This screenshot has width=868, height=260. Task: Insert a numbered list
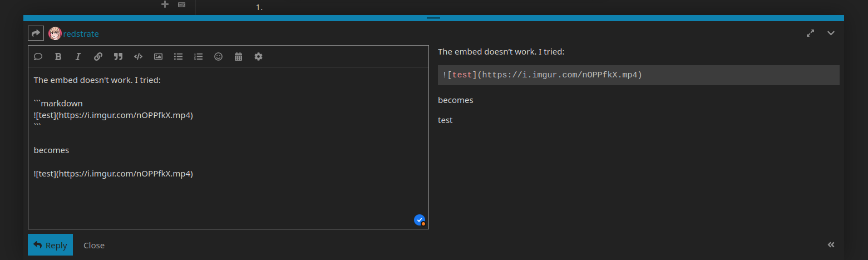[198, 56]
